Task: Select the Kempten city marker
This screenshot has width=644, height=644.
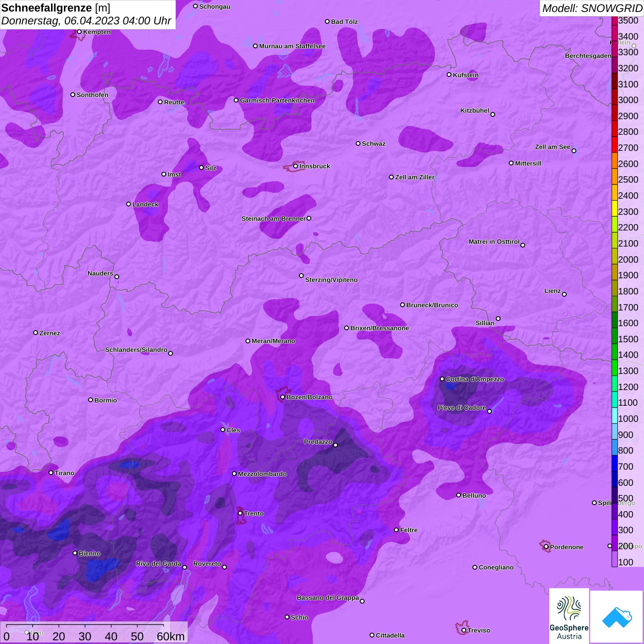Action: (x=79, y=32)
